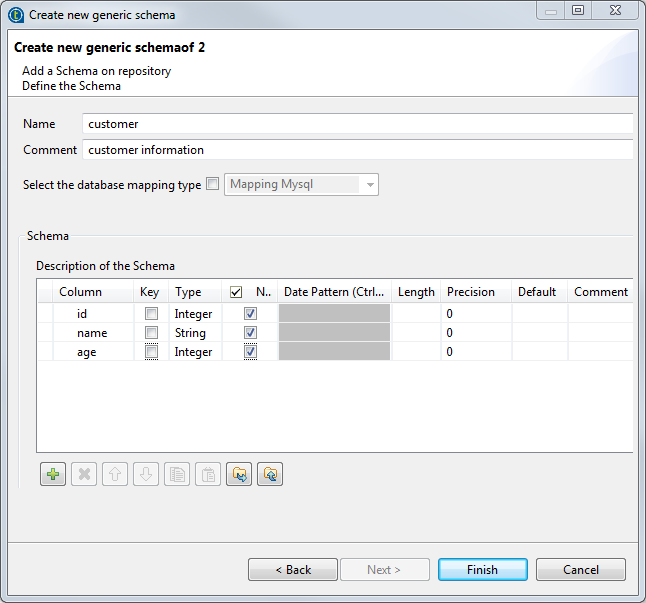Click the copy selected rows icon
Image resolution: width=646 pixels, height=603 pixels.
(x=177, y=475)
